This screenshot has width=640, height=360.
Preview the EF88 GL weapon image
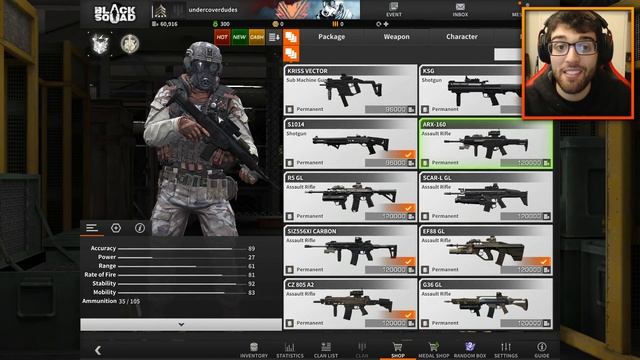(x=486, y=250)
